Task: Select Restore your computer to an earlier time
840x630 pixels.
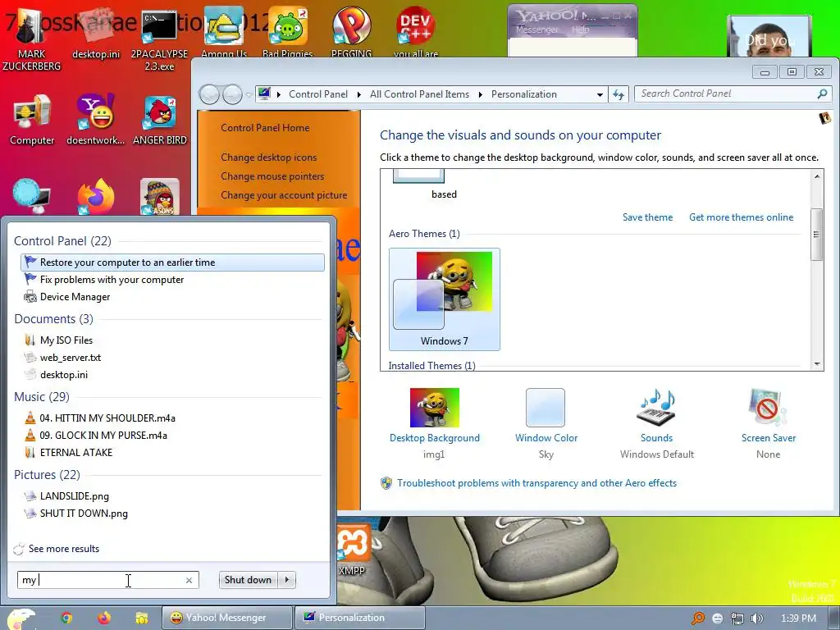Action: coord(172,262)
